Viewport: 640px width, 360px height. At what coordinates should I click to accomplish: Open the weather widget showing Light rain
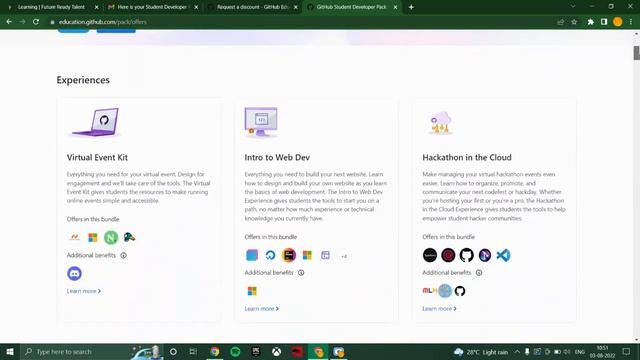point(481,352)
